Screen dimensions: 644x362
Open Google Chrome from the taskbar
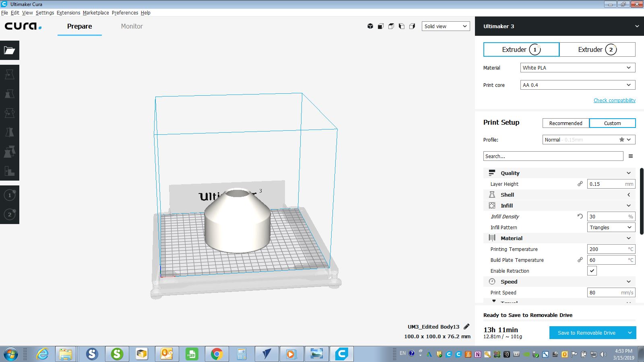pos(217,354)
